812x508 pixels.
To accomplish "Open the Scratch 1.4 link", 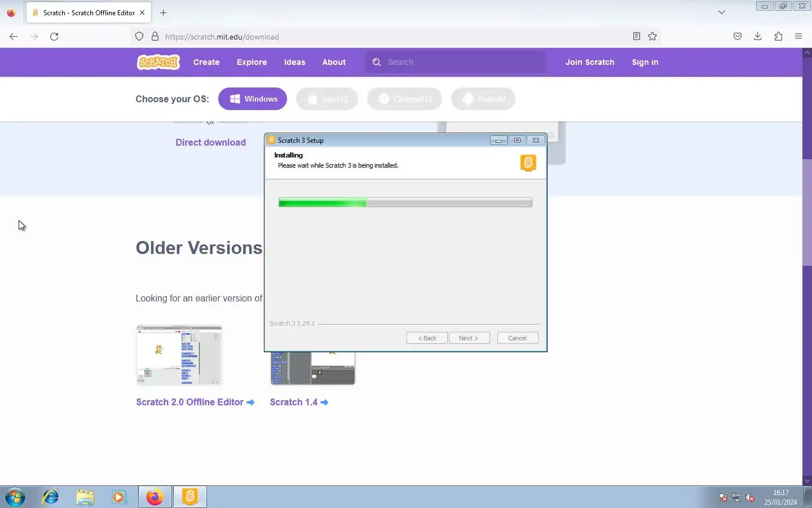I will [299, 402].
